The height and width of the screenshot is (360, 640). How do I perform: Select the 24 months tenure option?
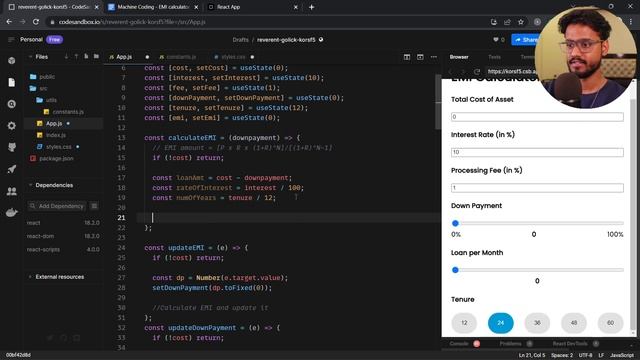500,323
